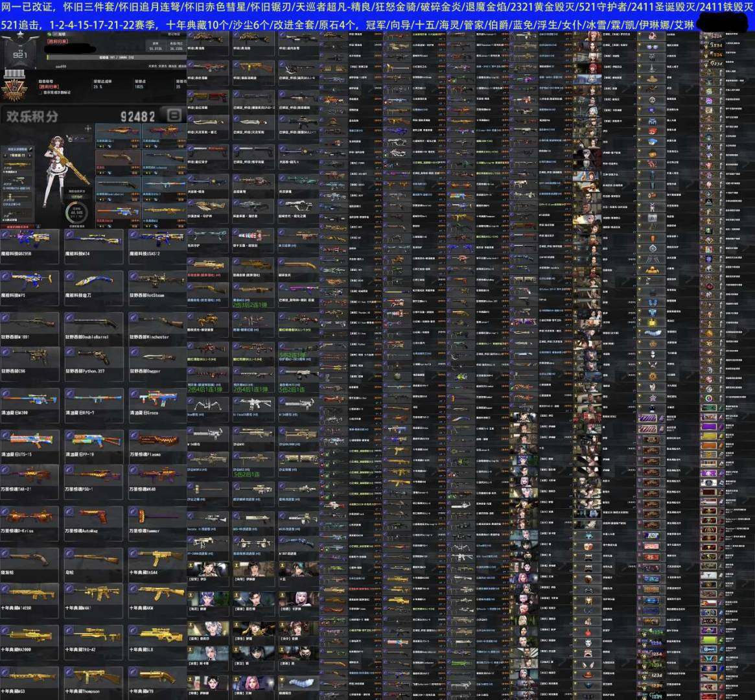The width and height of the screenshot is (755, 700).
Task: Select the 十年典藏M4A1 golden rifle
Action: (x=93, y=599)
